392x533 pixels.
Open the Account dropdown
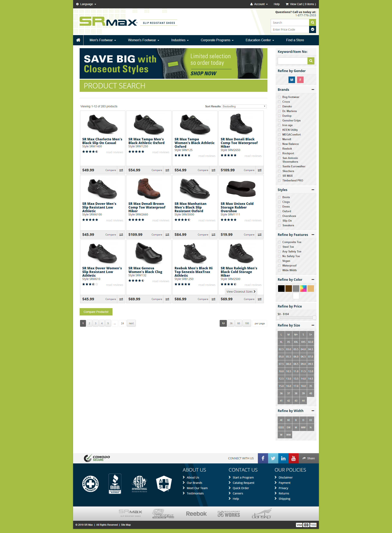click(259, 4)
